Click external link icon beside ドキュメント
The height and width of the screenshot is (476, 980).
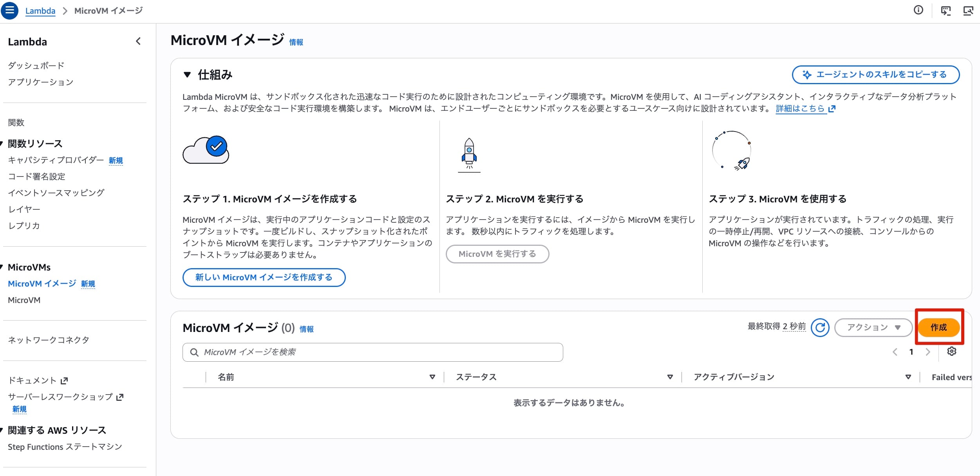point(65,380)
